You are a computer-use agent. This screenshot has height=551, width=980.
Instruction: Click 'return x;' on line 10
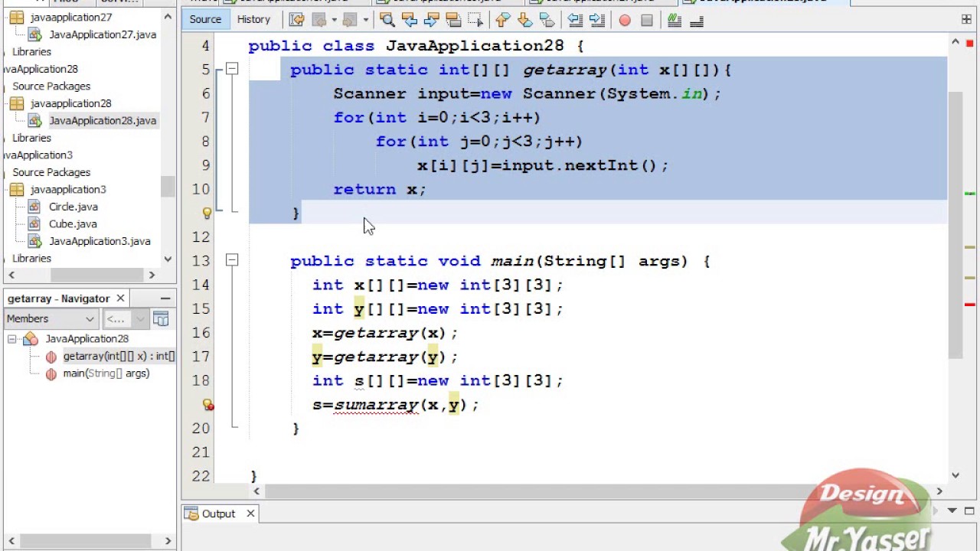pos(380,189)
